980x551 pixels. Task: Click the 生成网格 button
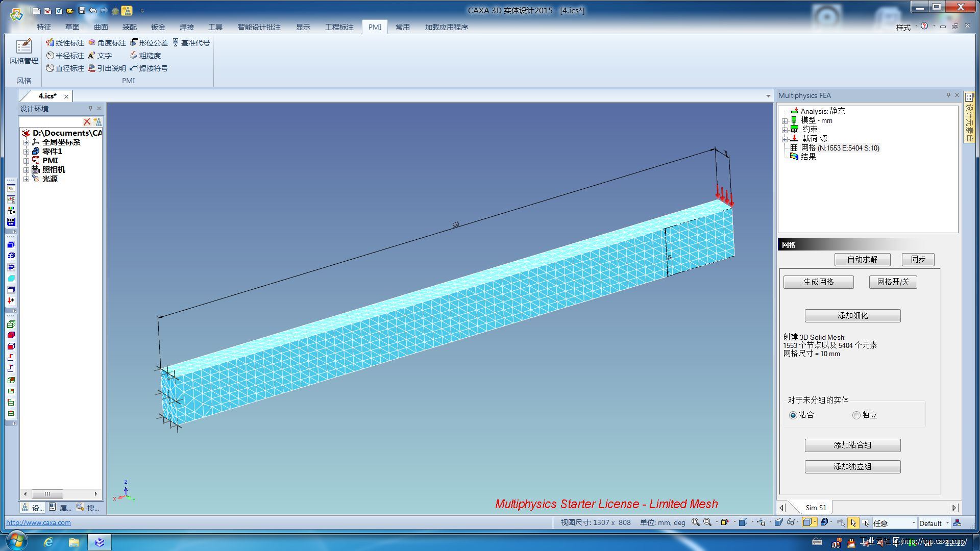click(818, 282)
